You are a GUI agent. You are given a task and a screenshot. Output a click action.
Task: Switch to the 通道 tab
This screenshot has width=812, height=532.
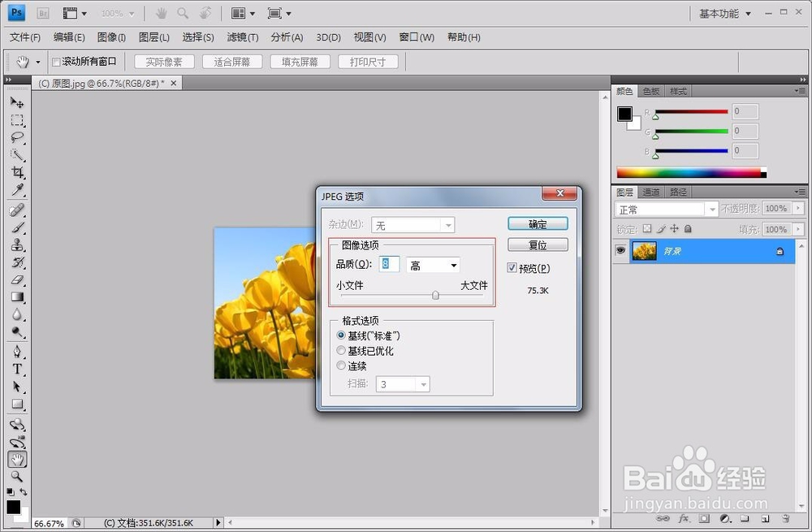point(650,192)
